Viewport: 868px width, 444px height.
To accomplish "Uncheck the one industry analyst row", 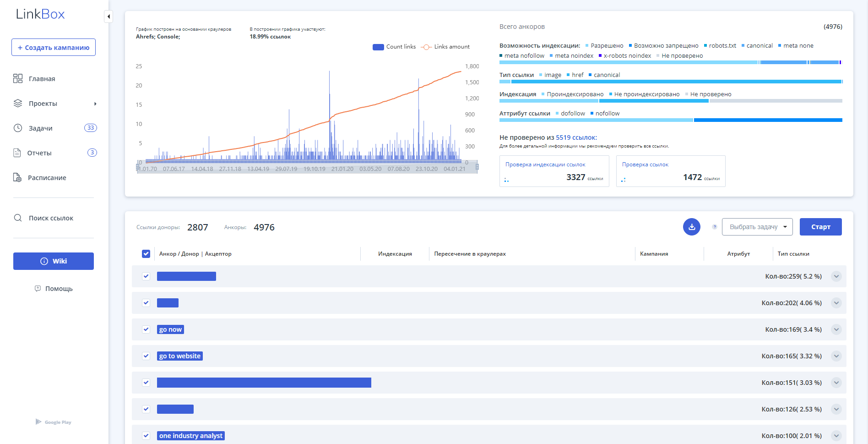I will coord(146,436).
